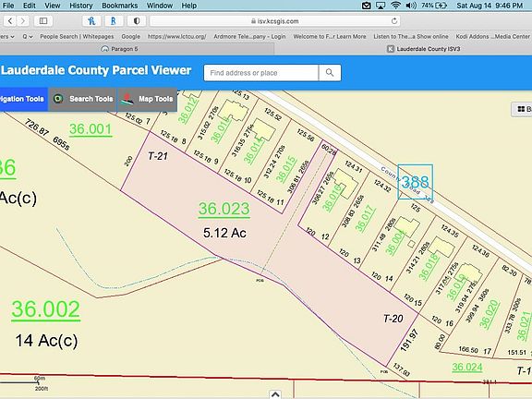Image resolution: width=532 pixels, height=399 pixels.
Task: Open the Welcome to F...r Learn More bookmark
Action: coord(330,36)
